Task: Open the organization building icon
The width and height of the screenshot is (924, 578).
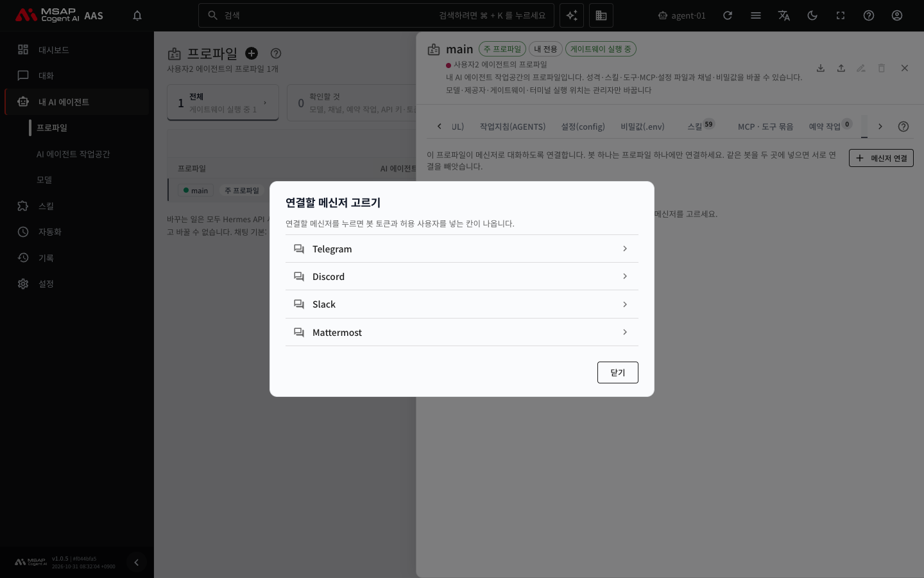Action: click(x=601, y=15)
